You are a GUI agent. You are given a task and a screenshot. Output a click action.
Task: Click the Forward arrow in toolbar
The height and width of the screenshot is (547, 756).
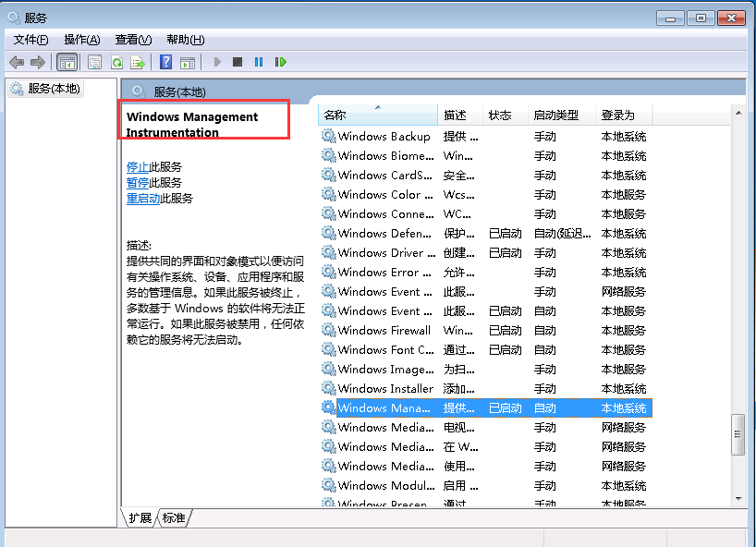(x=37, y=62)
